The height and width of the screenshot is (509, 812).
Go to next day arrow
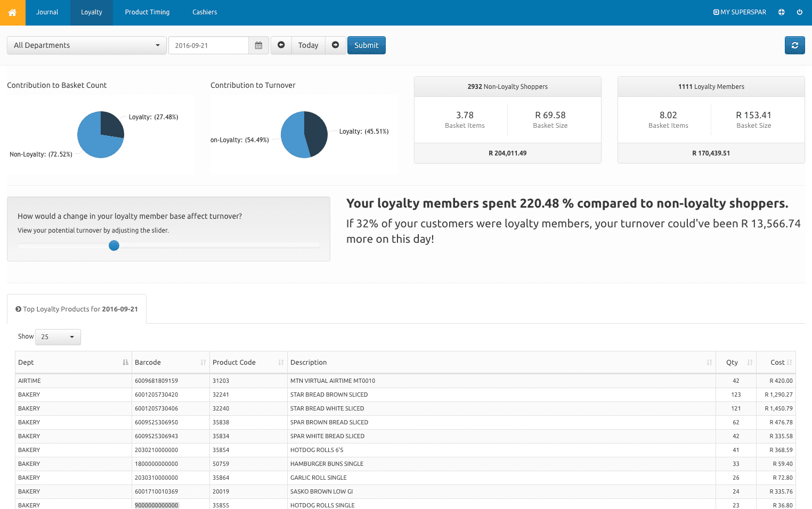tap(336, 45)
